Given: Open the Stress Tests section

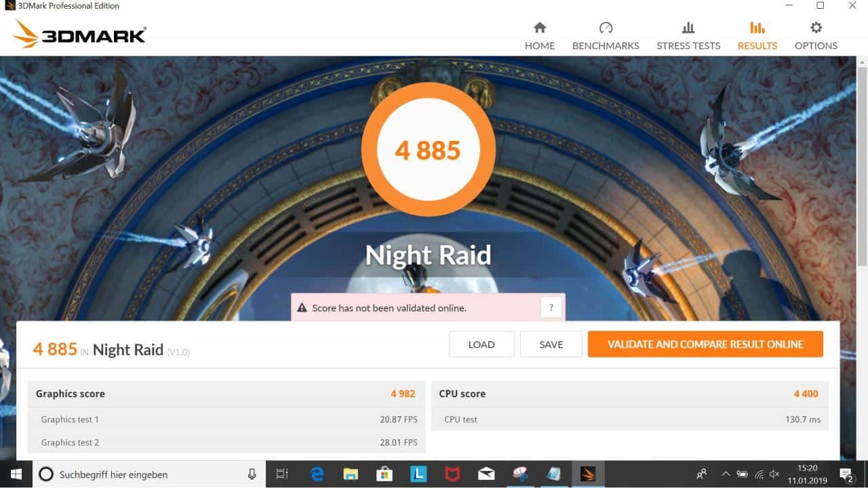Looking at the screenshot, I should [x=688, y=36].
